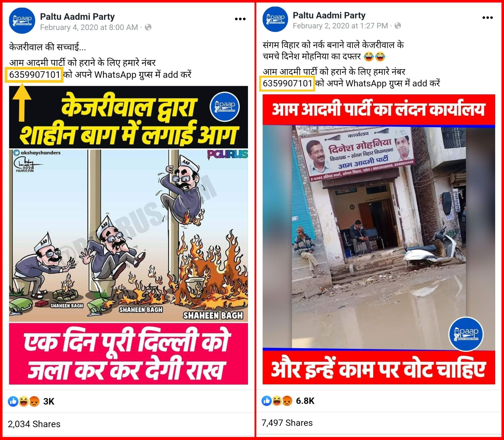Open the Dinesh Mohaniya office photo
This screenshot has height=440, width=504.
[x=379, y=239]
